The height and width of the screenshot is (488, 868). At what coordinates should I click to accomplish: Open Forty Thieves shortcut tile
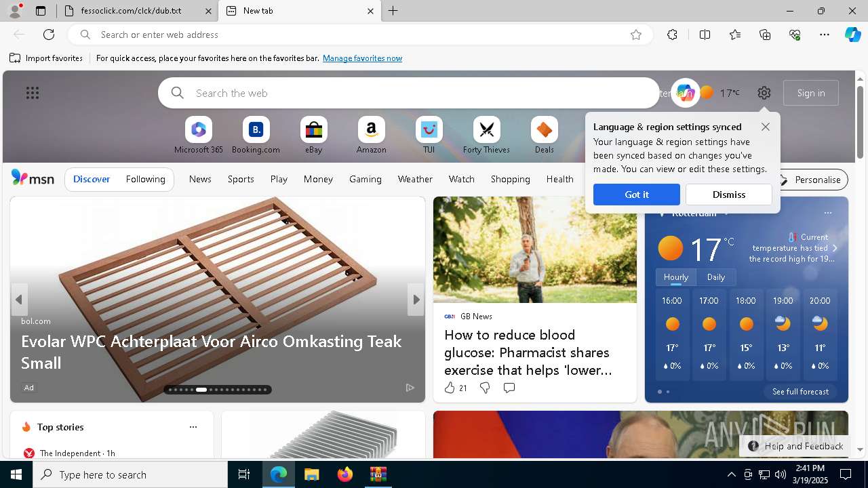point(486,136)
